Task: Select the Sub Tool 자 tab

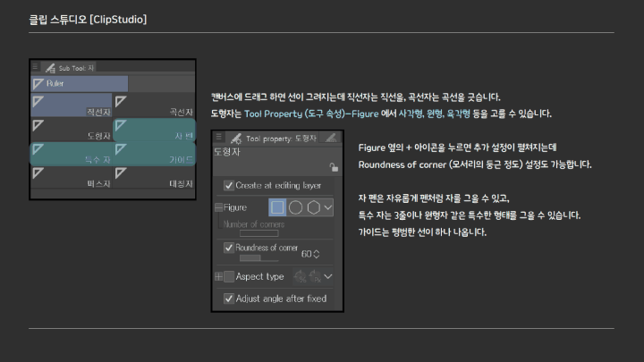Action: 70,68
